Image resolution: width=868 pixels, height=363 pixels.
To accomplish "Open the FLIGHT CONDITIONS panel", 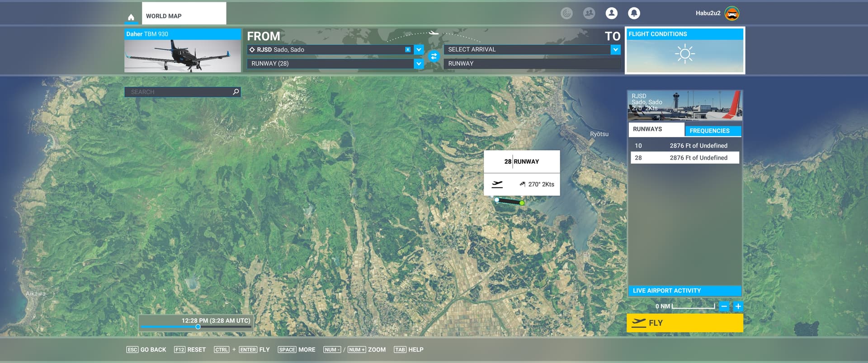I will pos(684,51).
